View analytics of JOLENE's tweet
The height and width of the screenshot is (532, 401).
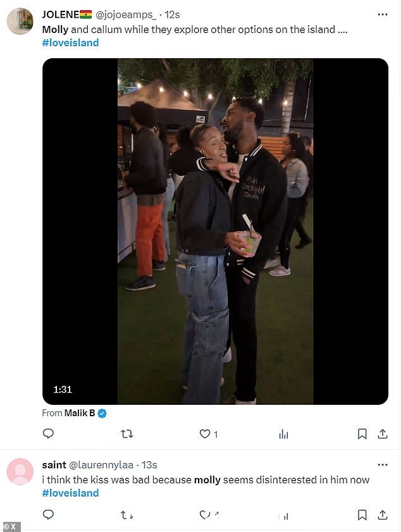coord(283,434)
